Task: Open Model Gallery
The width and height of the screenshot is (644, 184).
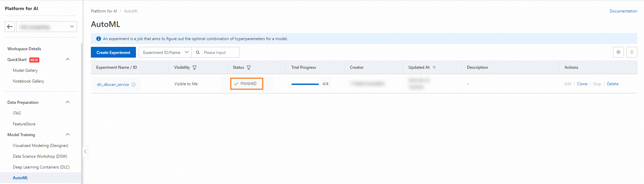Action: [x=25, y=70]
